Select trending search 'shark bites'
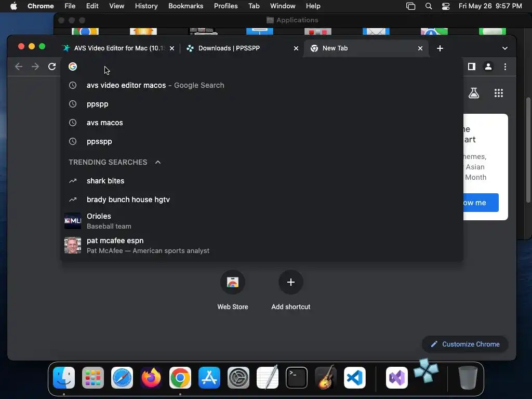532x399 pixels. click(262, 181)
